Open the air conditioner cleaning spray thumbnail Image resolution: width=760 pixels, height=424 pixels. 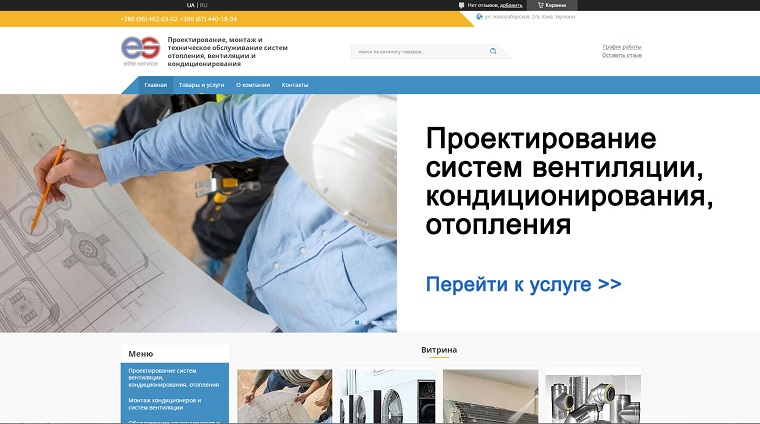pos(491,396)
